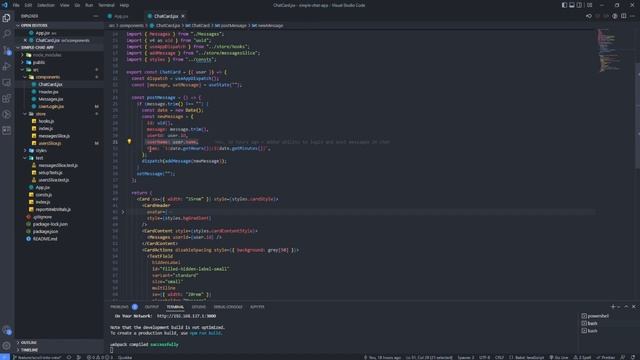Open the File menu
Image resolution: width=640 pixels, height=360 pixels.
pyautogui.click(x=16, y=5)
